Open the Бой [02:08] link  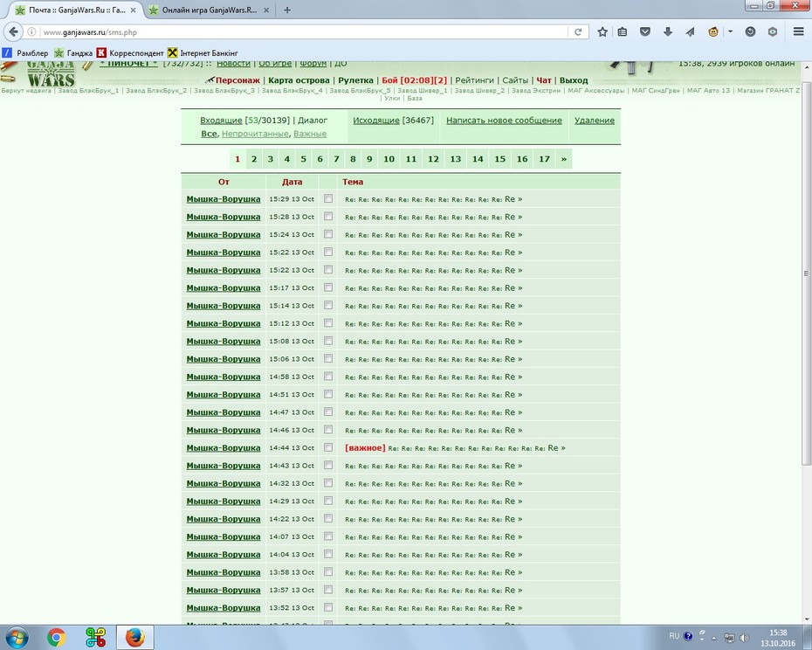pos(414,80)
